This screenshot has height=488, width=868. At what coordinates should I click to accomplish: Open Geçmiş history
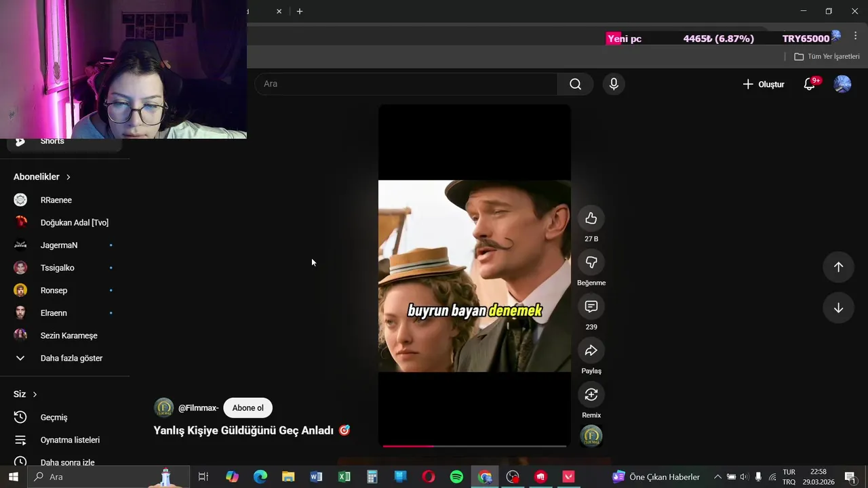(65, 418)
